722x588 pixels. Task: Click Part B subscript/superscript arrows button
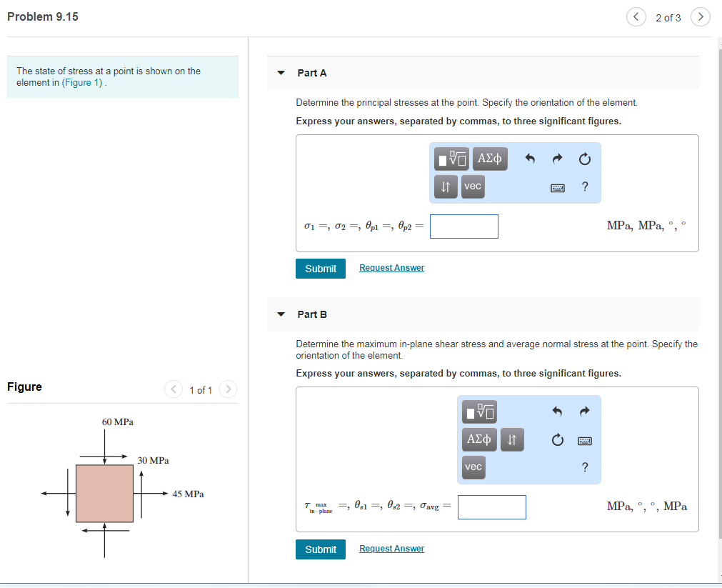coord(512,439)
